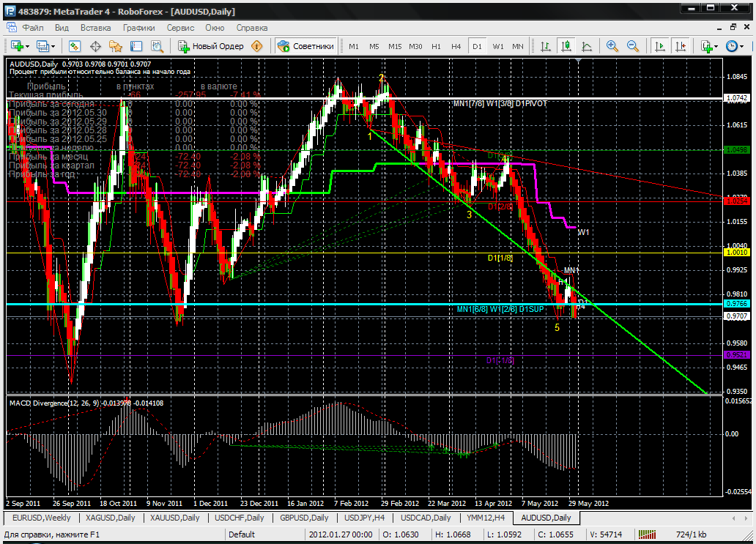Select the H1 timeframe
Viewport: 756px width, 544px height.
click(437, 46)
